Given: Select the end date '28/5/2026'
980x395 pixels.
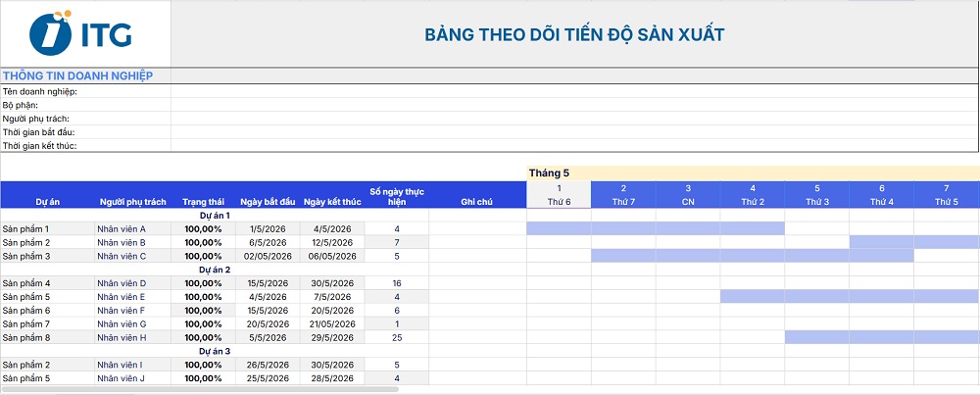Looking at the screenshot, I should (x=332, y=378).
